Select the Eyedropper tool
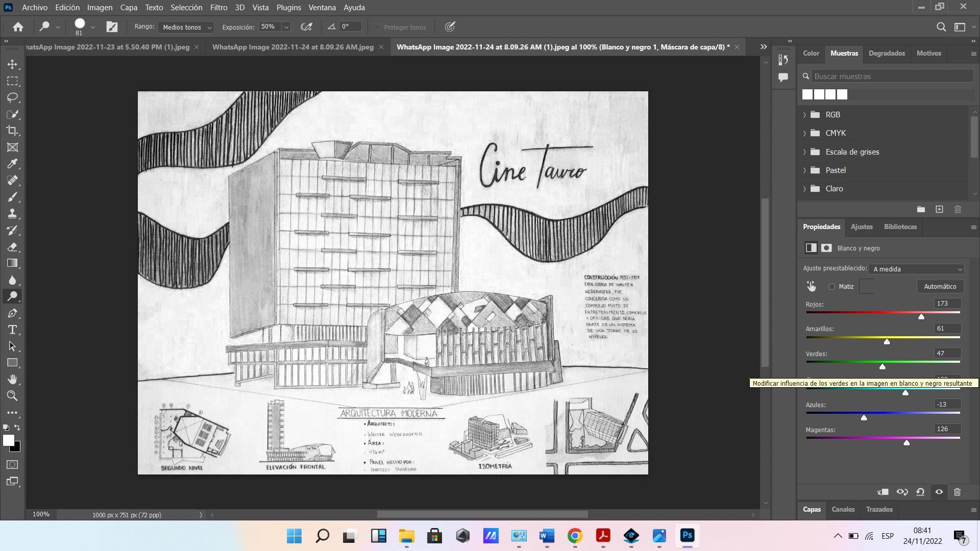980x551 pixels. point(12,164)
